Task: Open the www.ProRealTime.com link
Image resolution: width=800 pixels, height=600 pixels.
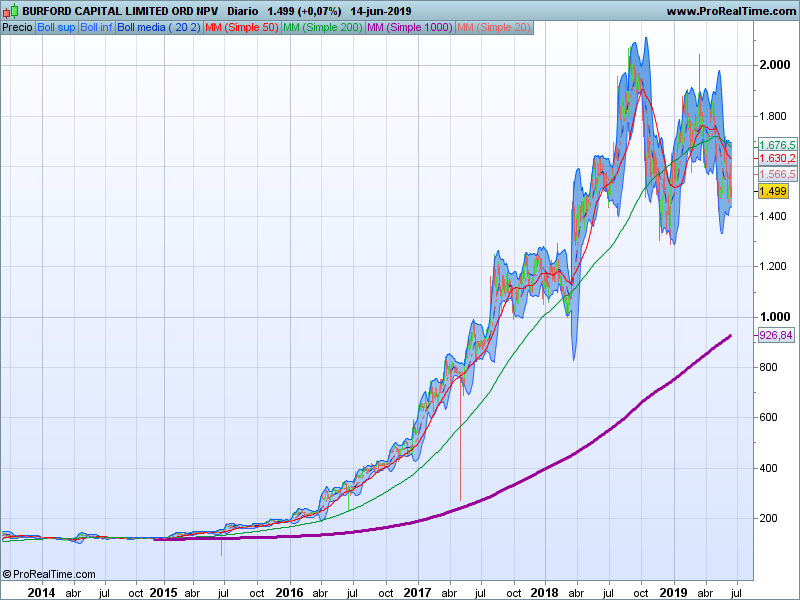Action: click(731, 11)
